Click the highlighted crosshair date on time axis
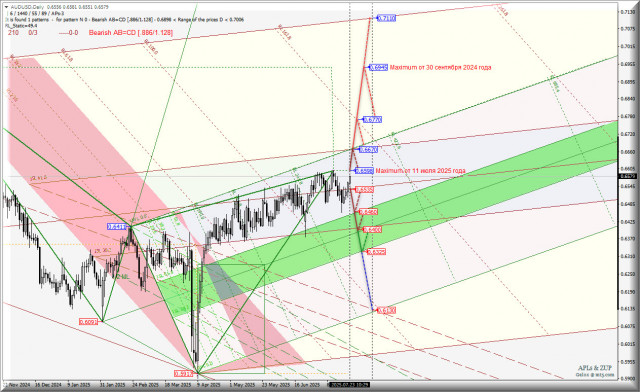640x392 pixels. tap(350, 385)
